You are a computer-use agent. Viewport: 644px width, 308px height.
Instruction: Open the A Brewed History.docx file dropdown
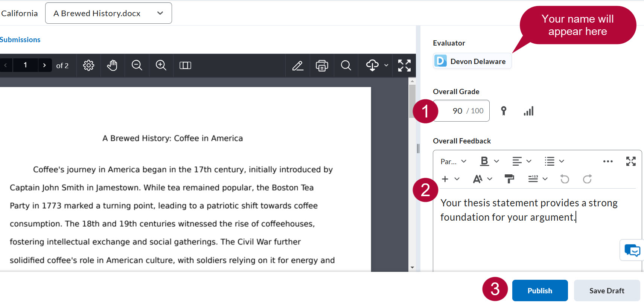(108, 13)
